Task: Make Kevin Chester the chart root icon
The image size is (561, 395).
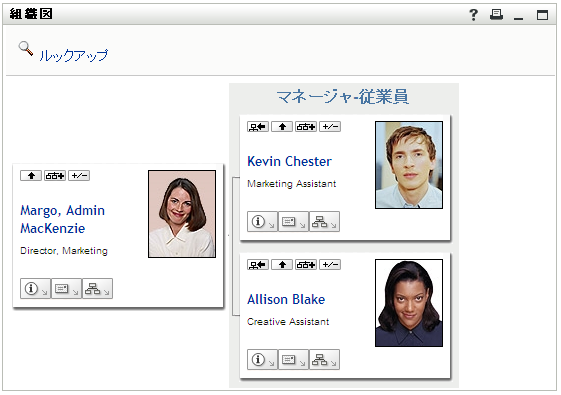Action: 258,127
